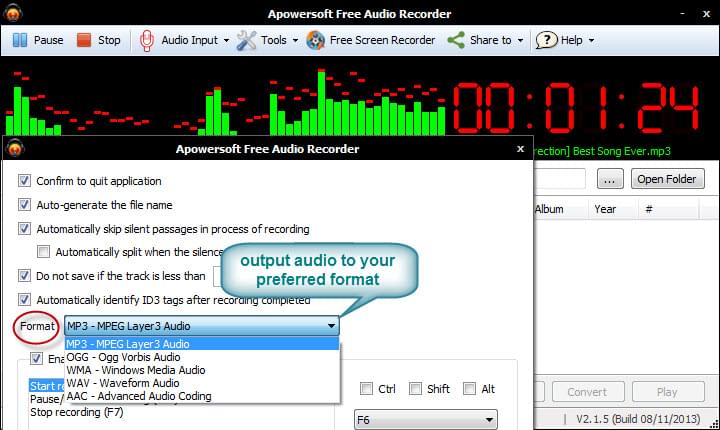The height and width of the screenshot is (430, 720).
Task: Collapse the Format dropdown arrow
Action: tap(330, 326)
